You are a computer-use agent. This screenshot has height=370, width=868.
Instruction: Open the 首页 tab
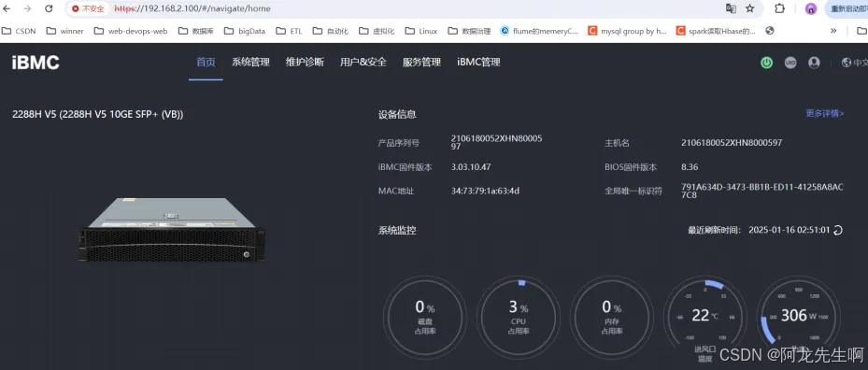pyautogui.click(x=206, y=62)
